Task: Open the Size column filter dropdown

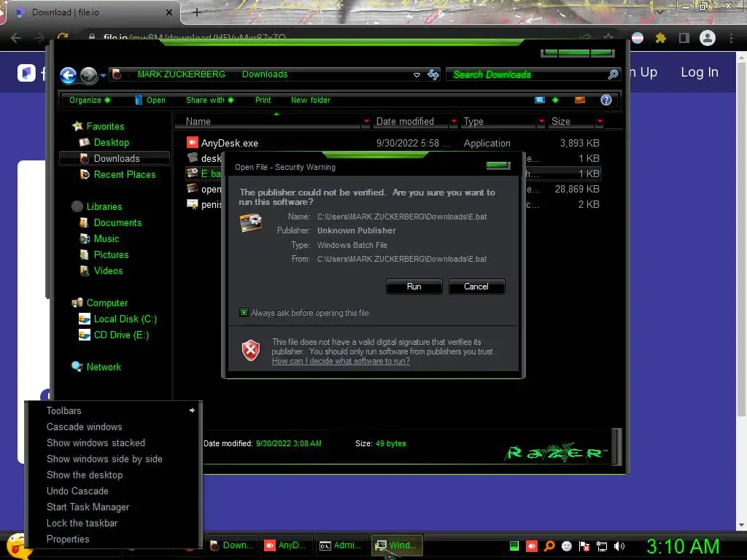Action: pos(600,122)
